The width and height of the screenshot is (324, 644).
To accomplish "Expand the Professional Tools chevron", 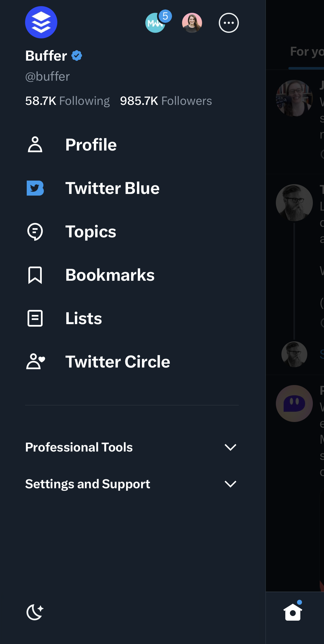I will click(230, 447).
